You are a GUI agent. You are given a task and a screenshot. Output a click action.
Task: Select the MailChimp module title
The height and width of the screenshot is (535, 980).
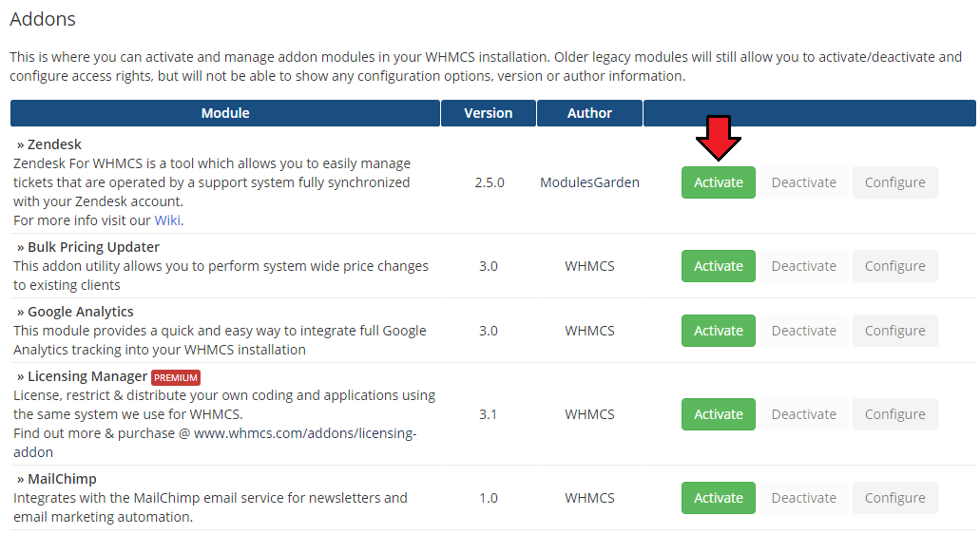62,479
